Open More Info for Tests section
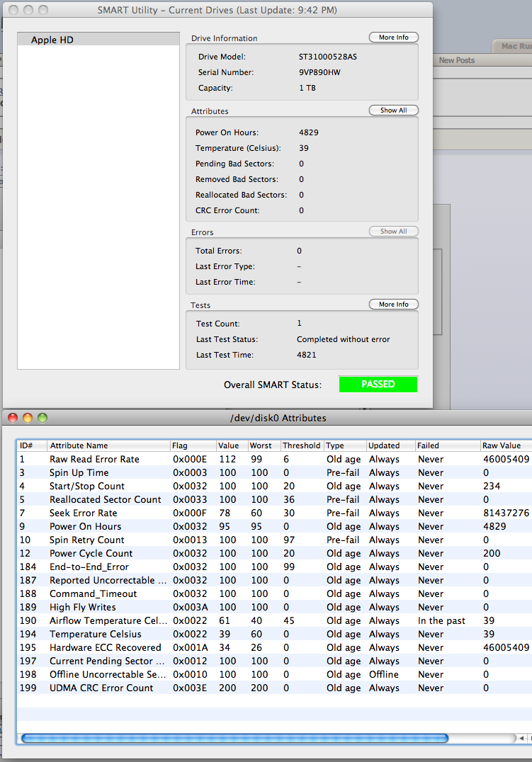532x762 pixels. pos(393,305)
